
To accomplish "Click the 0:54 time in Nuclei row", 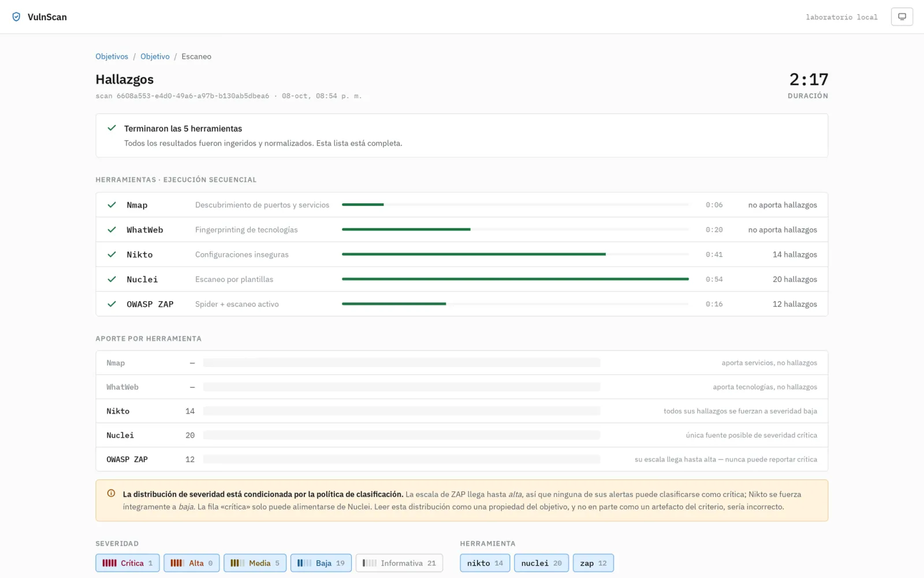I will pos(714,279).
